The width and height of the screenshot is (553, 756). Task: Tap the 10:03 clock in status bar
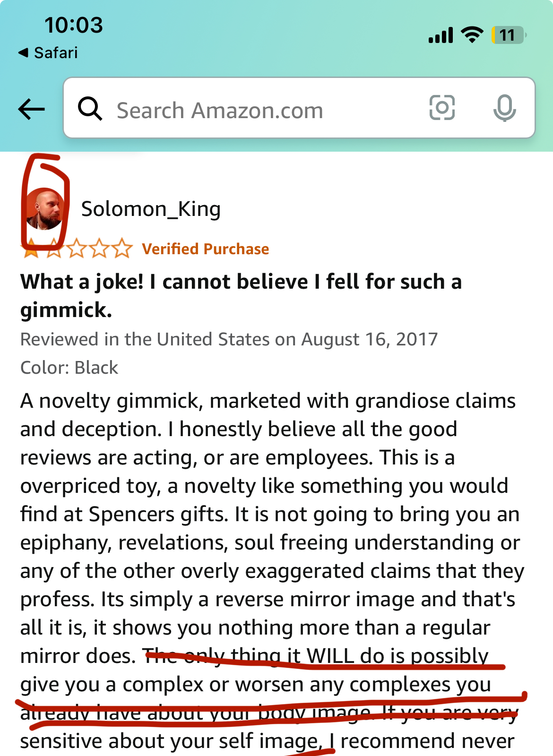[x=74, y=25]
